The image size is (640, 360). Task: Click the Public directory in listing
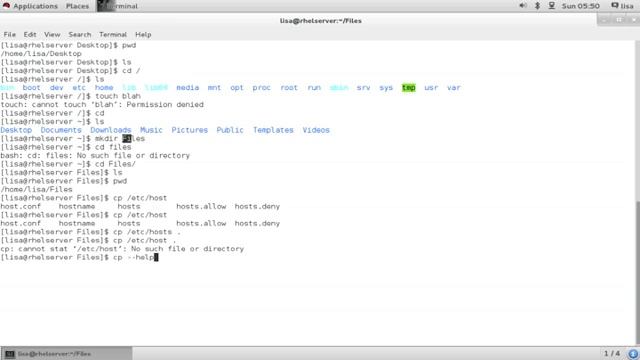(230, 130)
